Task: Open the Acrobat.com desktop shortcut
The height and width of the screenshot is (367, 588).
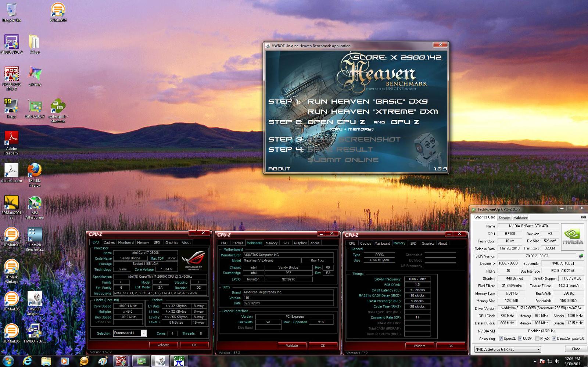Action: click(11, 173)
